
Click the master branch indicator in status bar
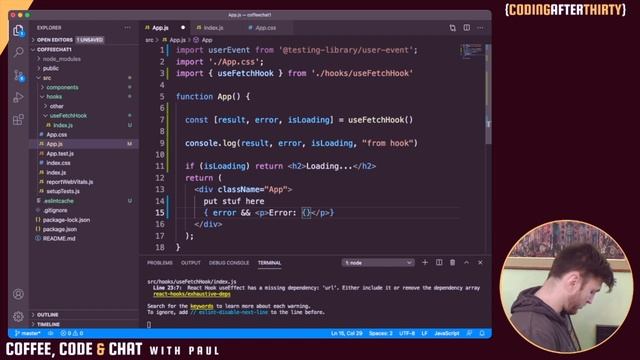(x=28, y=333)
